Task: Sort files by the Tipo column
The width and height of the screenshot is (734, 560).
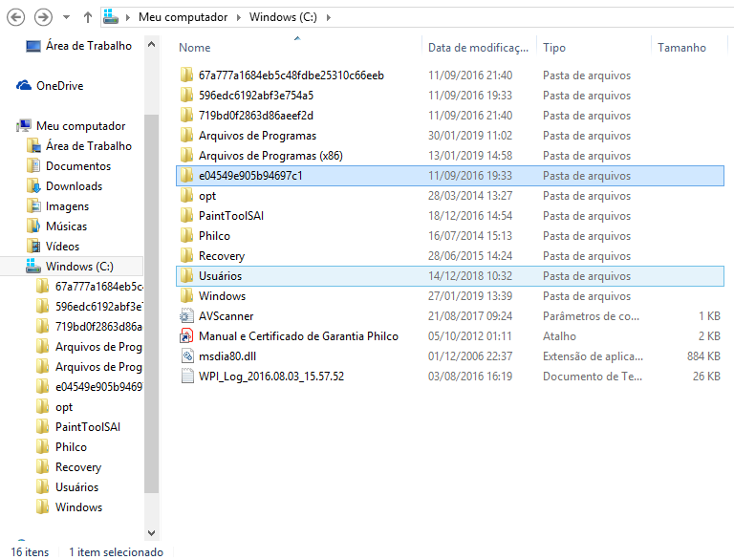Action: coord(553,47)
